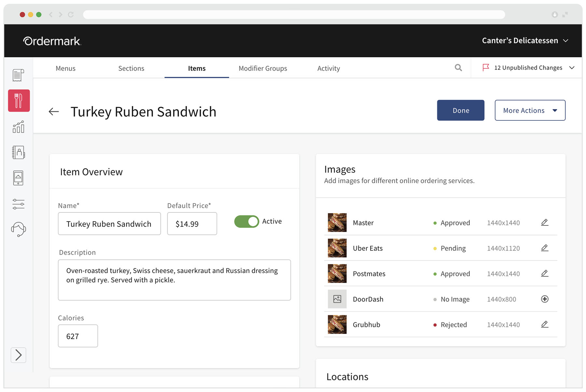Switch to the Sections tab
This screenshot has height=392, width=586.
tap(131, 68)
